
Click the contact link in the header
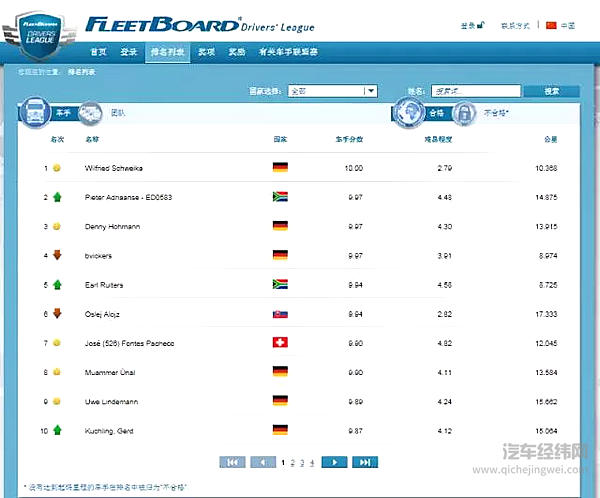point(515,26)
